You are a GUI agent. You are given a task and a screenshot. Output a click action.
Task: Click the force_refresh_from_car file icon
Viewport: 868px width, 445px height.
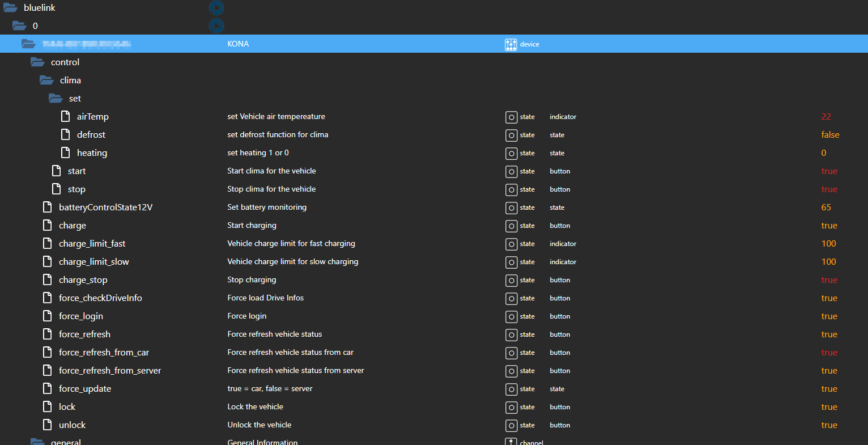pyautogui.click(x=48, y=352)
